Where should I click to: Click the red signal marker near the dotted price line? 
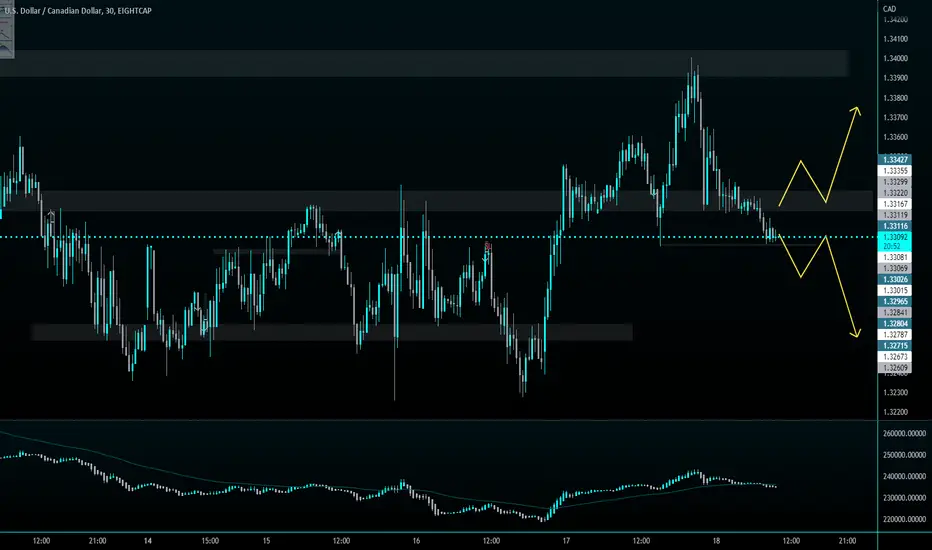click(487, 246)
